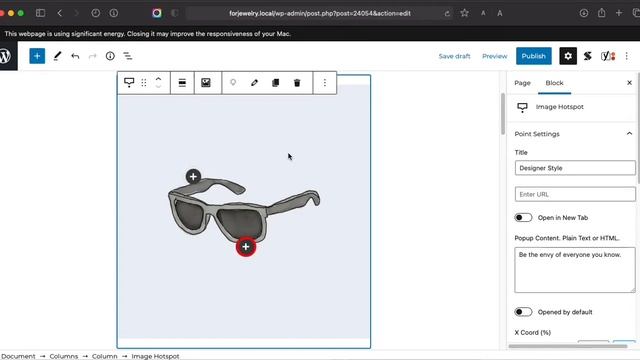Image resolution: width=640 pixels, height=360 pixels.
Task: Toggle the browser sidebar
Action: 40,13
